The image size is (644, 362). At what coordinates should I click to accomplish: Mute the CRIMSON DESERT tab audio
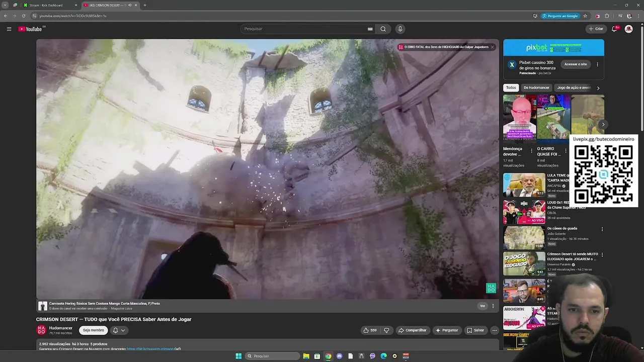(x=130, y=5)
